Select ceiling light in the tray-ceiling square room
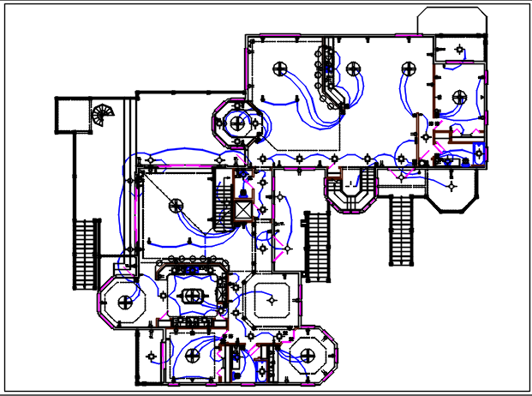532x396 pixels. click(x=270, y=301)
